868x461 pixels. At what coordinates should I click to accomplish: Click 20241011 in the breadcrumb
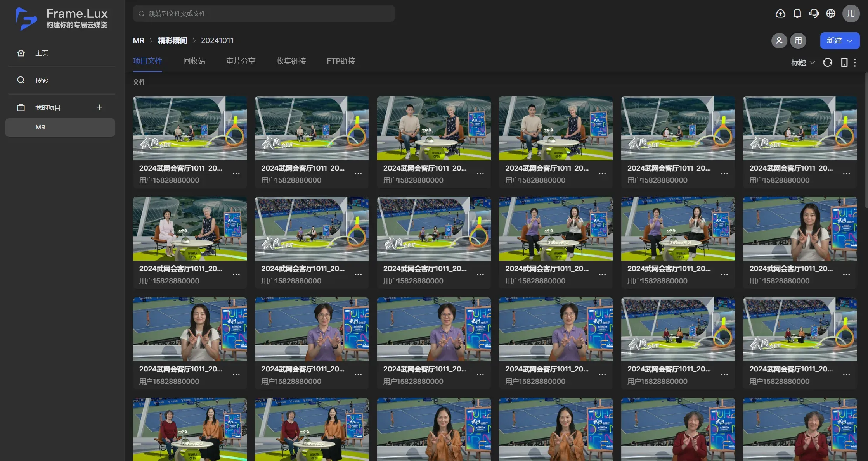[x=217, y=41]
